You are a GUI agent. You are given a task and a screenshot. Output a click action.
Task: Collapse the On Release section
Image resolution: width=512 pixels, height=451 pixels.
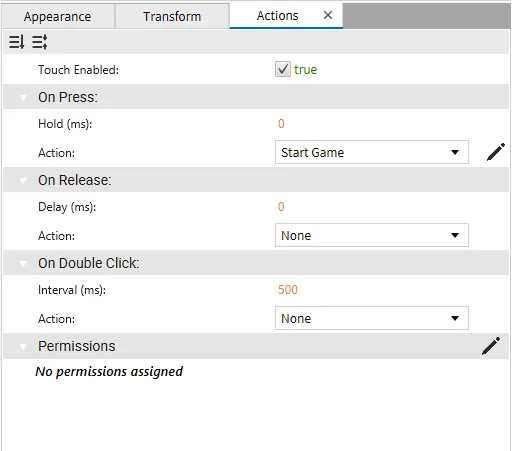(23, 180)
